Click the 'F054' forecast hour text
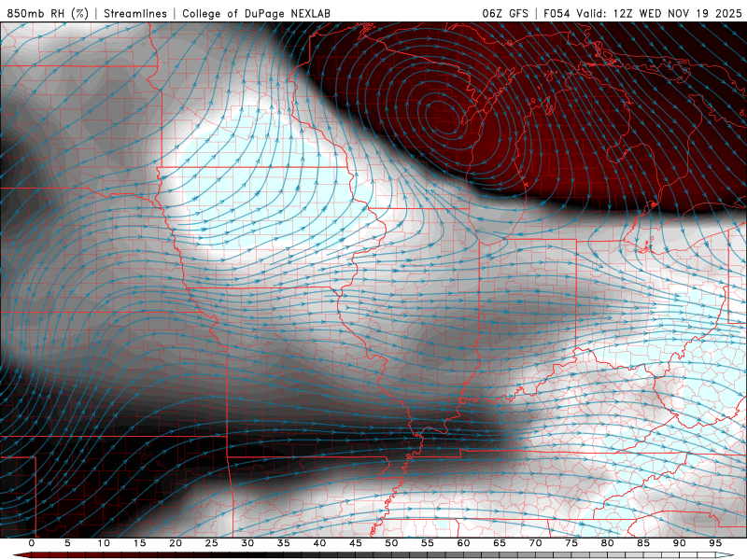Image resolution: width=747 pixels, height=560 pixels. point(557,13)
